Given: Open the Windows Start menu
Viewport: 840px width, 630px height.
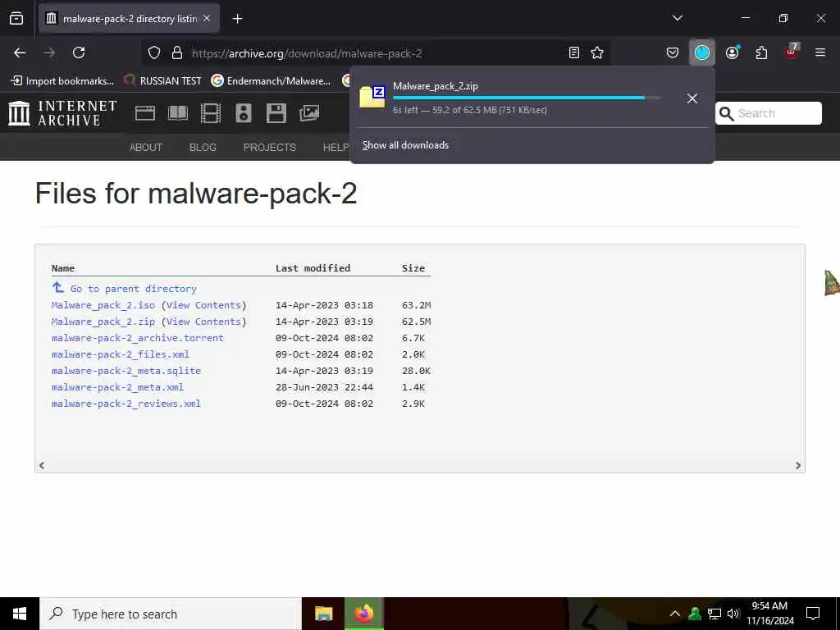Looking at the screenshot, I should [20, 614].
